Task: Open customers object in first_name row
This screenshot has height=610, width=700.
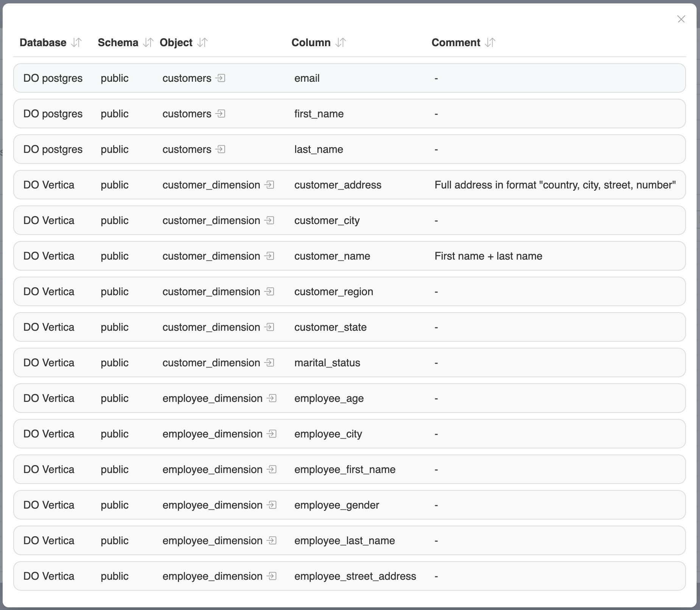Action: click(221, 114)
